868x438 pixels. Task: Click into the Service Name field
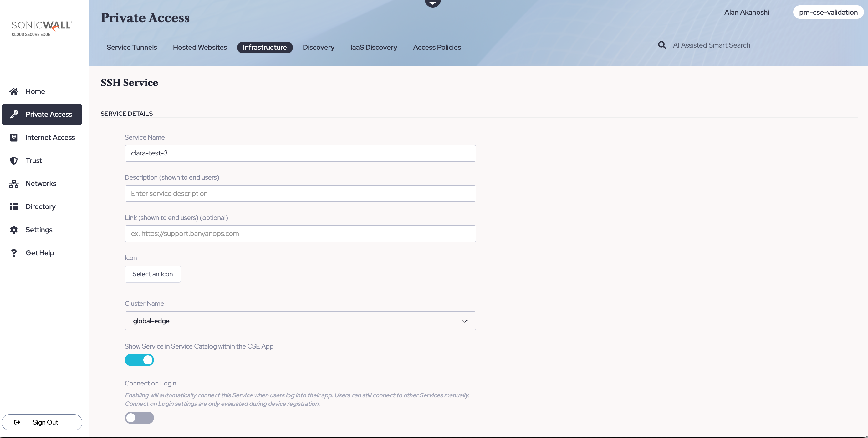(300, 153)
